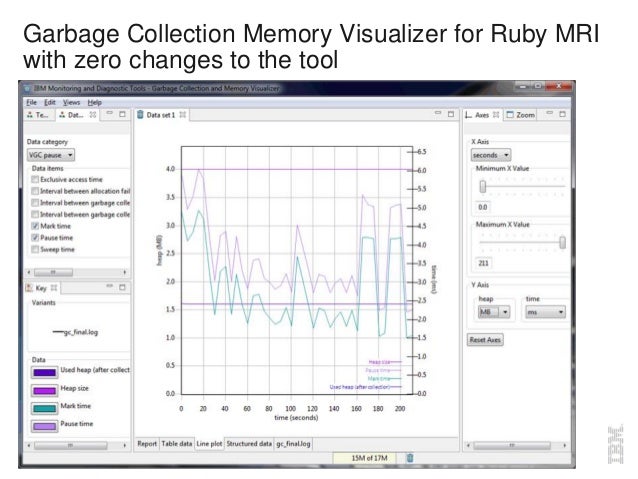Click the Heap size legend entry in plot

(385, 362)
